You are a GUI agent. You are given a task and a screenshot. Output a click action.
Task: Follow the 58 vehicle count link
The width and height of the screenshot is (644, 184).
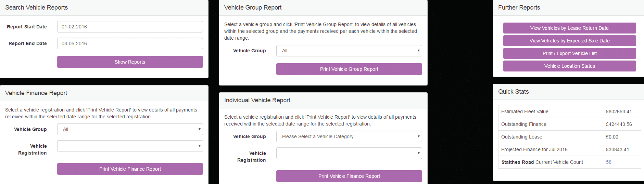[x=608, y=162]
